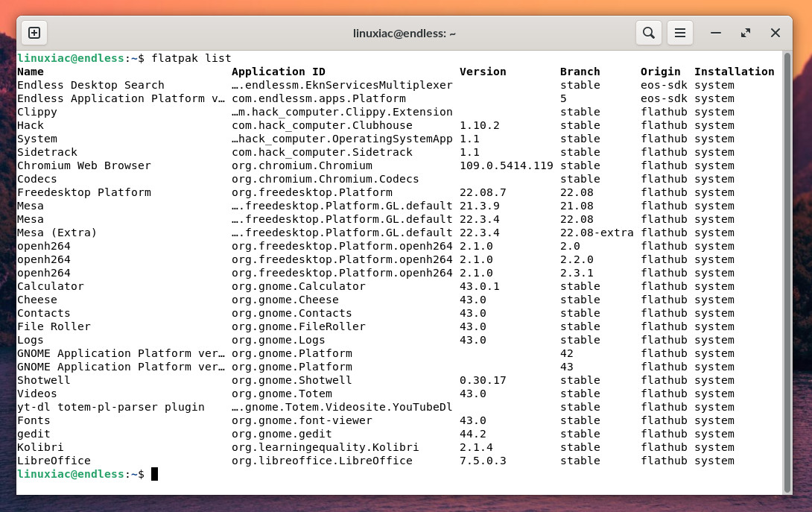Click version '43.0.1' of Calculator
This screenshot has height=512, width=812.
[480, 287]
